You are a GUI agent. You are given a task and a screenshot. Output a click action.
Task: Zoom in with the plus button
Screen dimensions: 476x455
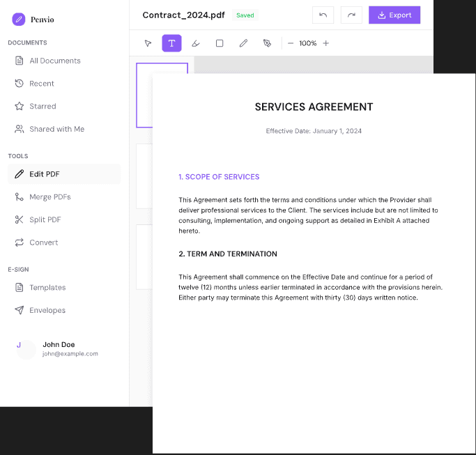(325, 43)
